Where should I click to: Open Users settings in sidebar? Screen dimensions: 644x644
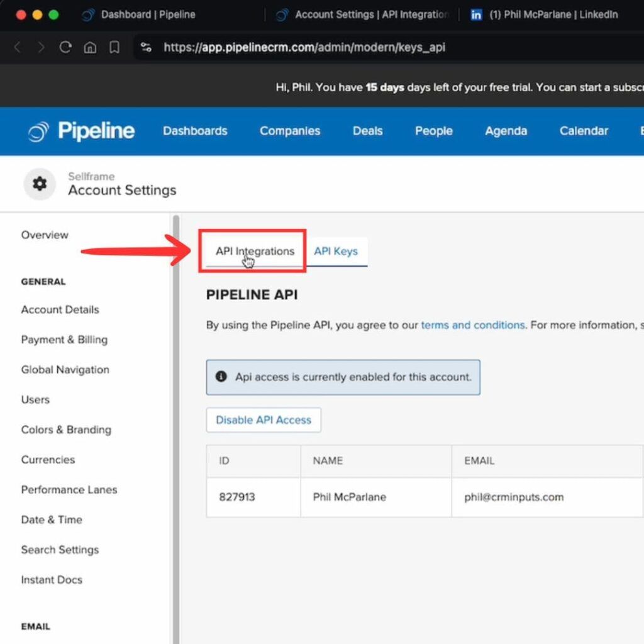[x=35, y=399]
